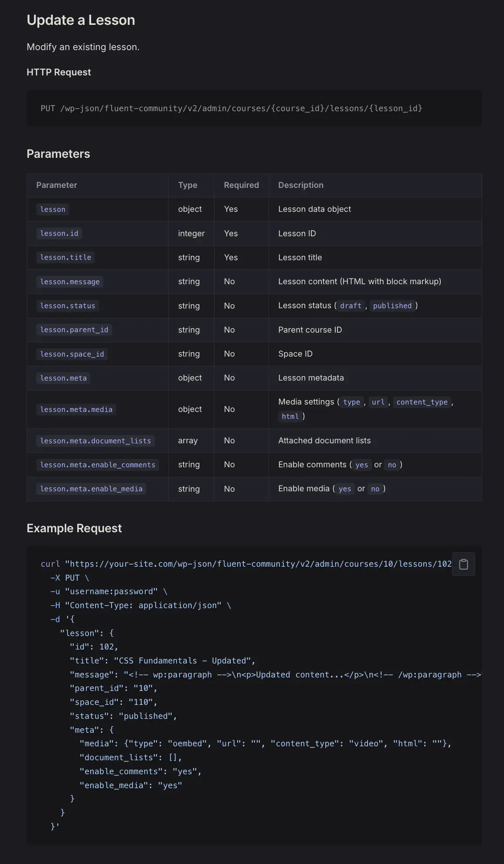Select the lesson.meta.enable_media parameter
Viewport: 504px width, 864px height.
pyautogui.click(x=91, y=489)
